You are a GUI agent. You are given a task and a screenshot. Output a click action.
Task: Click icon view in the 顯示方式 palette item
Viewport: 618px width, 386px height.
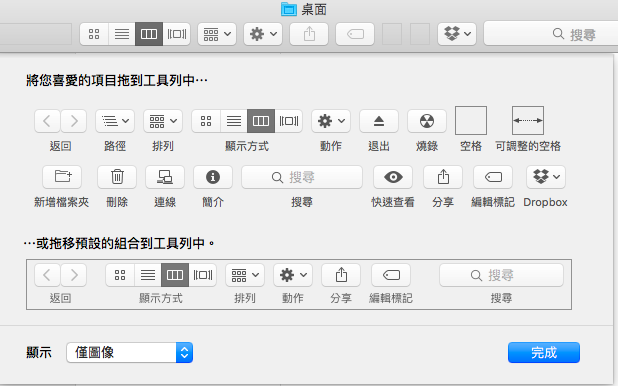click(x=206, y=121)
